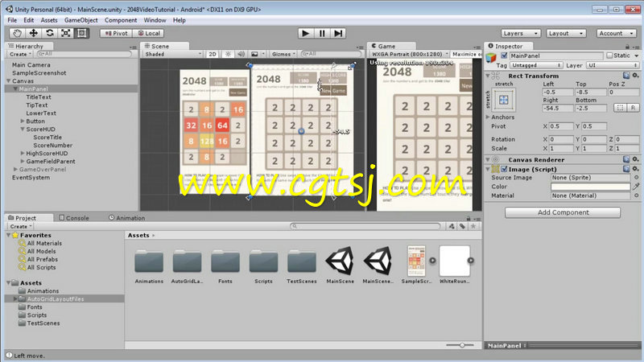Viewport: 644px width, 362px height.
Task: Open the GameObject menu
Action: [81, 20]
